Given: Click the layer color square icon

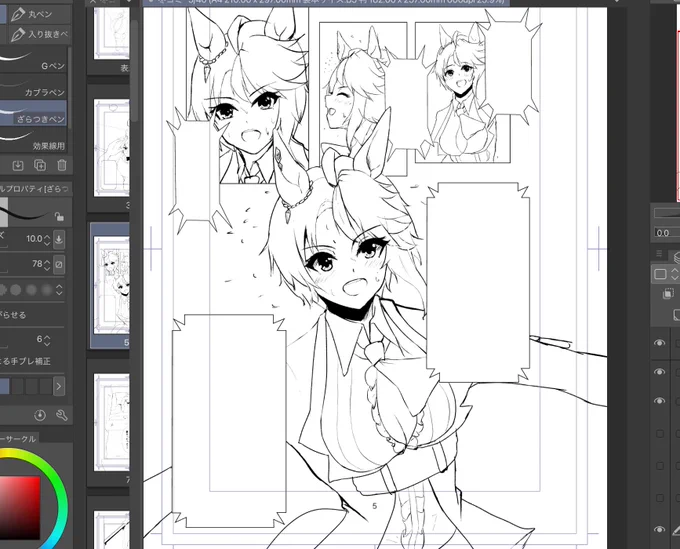Looking at the screenshot, I should tap(660, 274).
